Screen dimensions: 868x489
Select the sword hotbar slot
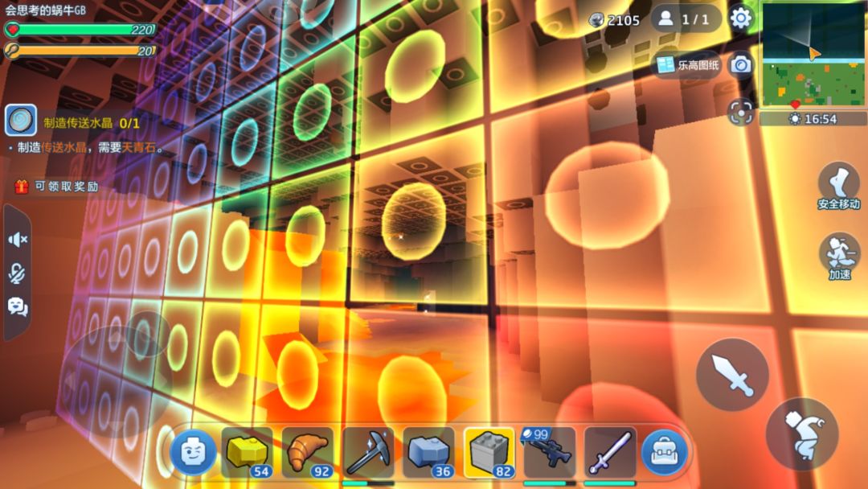click(609, 453)
